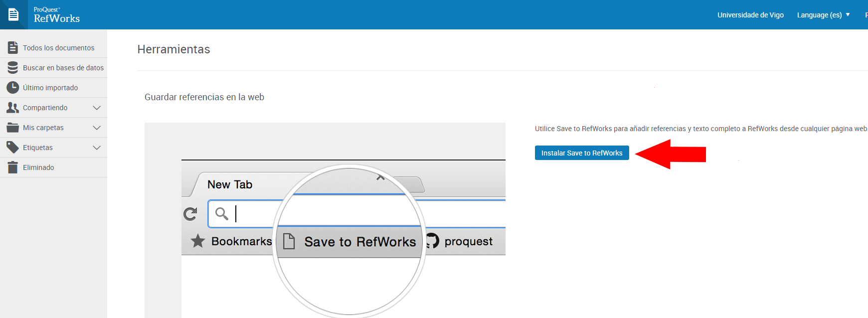
Task: Select Etiquetas in the sidebar
Action: pos(38,148)
